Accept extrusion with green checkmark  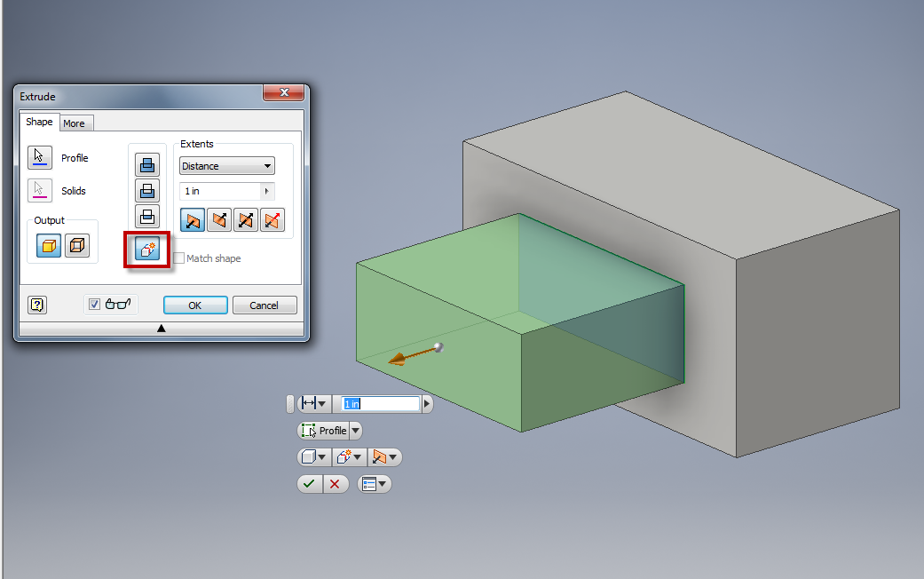point(310,484)
